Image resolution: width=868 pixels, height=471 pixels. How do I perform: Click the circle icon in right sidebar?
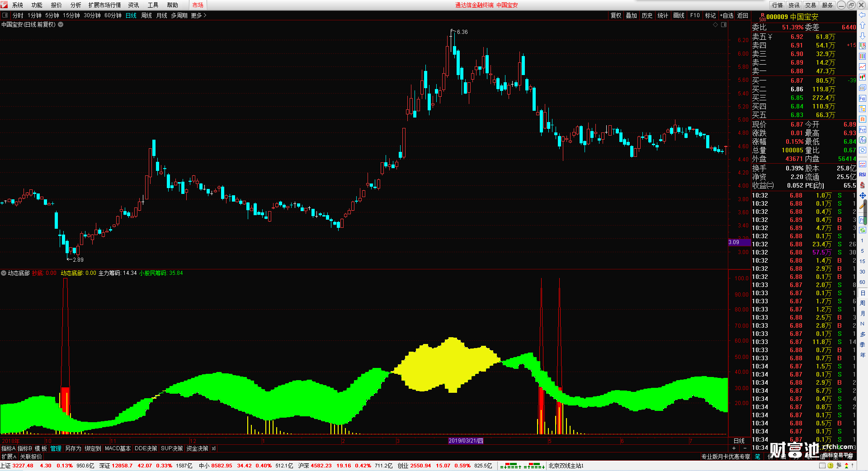[862, 150]
